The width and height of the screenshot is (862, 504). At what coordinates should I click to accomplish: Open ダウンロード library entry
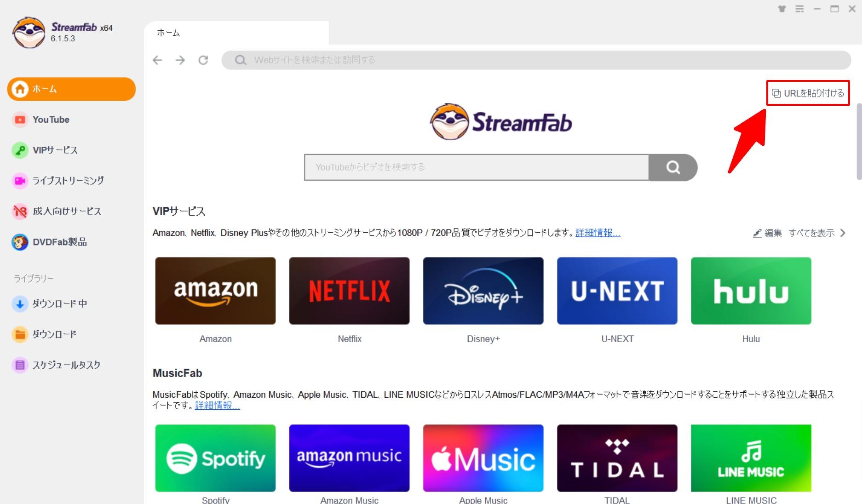click(54, 334)
